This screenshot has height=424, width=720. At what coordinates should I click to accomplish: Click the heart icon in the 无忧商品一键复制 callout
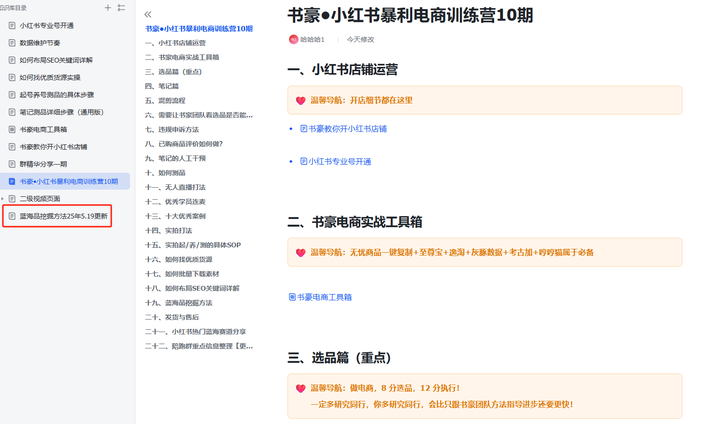point(301,252)
